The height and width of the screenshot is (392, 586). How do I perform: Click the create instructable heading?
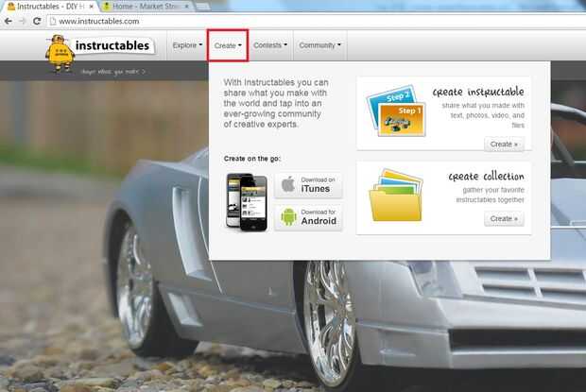[478, 92]
